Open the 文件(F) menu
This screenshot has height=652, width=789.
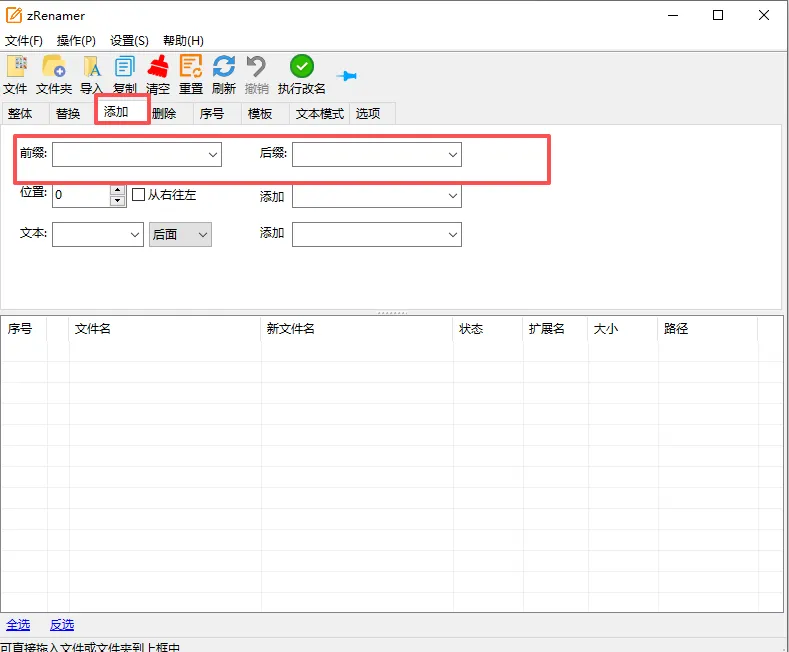(x=24, y=41)
